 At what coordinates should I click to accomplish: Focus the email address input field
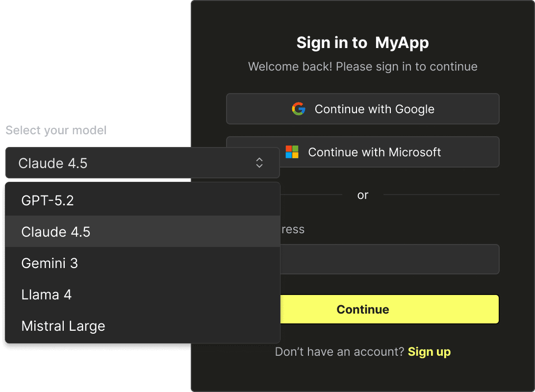[x=389, y=259]
